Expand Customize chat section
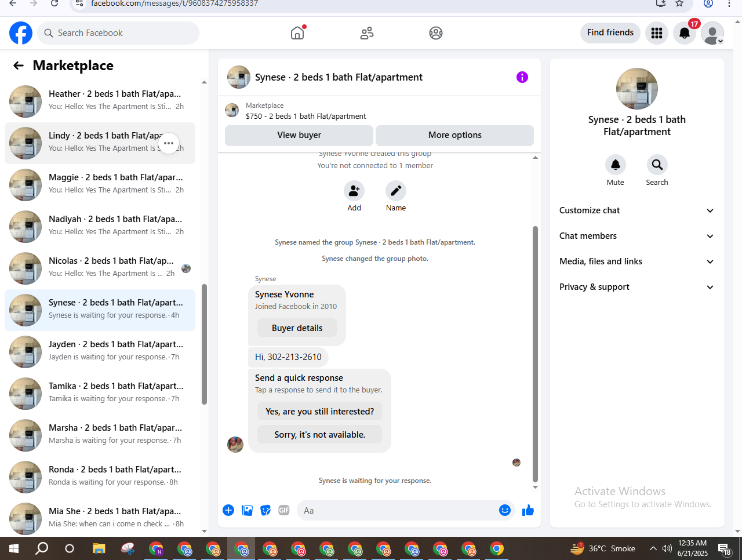Image resolution: width=742 pixels, height=560 pixels. [x=636, y=210]
